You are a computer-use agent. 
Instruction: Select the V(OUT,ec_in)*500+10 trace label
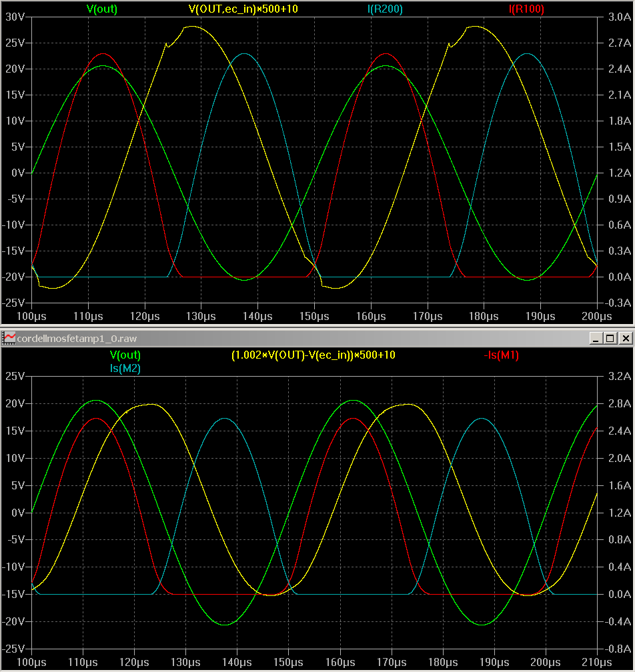pos(243,9)
